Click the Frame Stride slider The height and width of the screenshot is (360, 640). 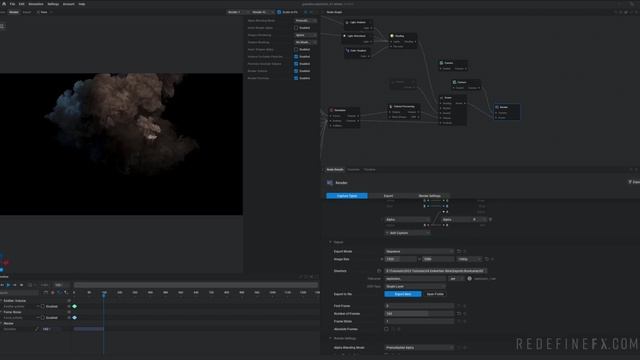(x=419, y=321)
